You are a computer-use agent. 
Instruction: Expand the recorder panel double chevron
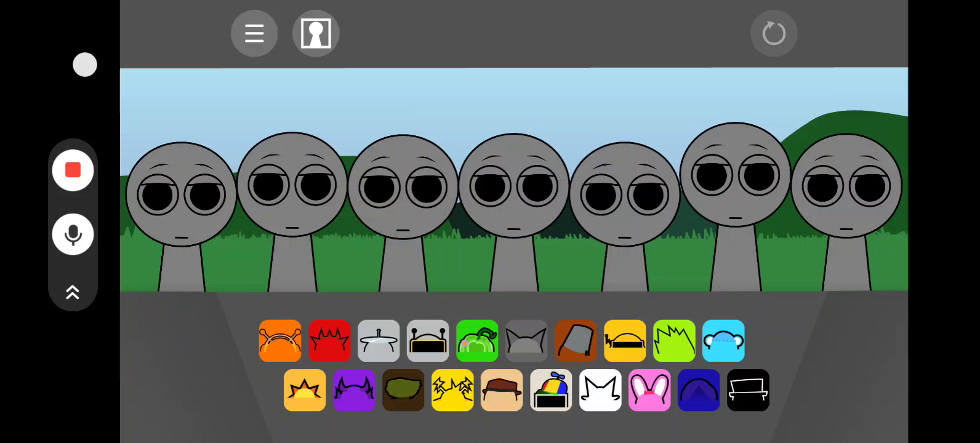73,292
